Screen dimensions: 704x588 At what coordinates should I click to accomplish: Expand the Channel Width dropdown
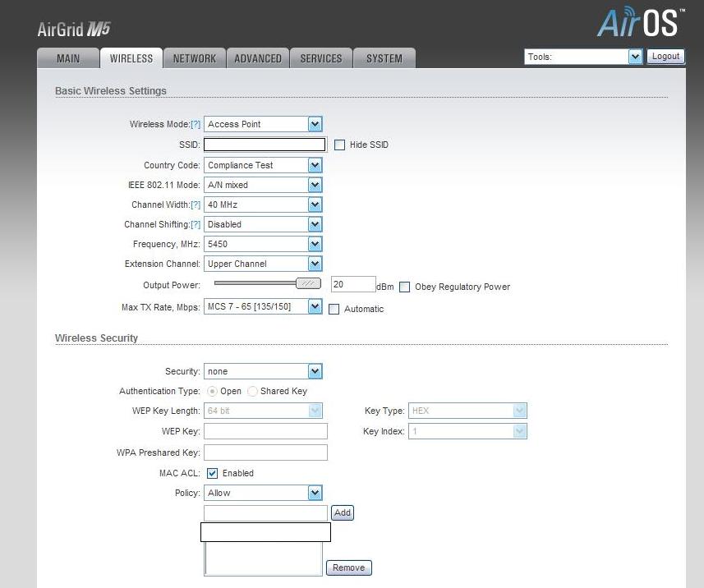click(263, 204)
